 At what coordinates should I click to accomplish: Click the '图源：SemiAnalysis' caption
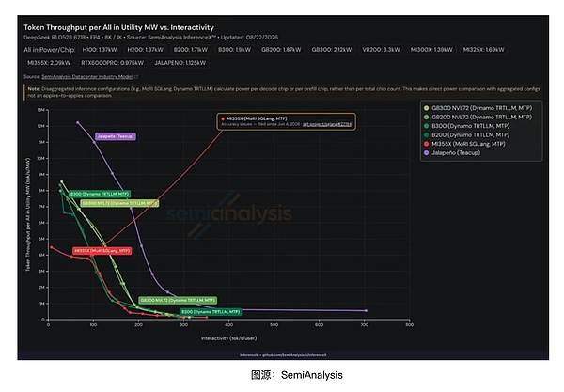(297, 375)
